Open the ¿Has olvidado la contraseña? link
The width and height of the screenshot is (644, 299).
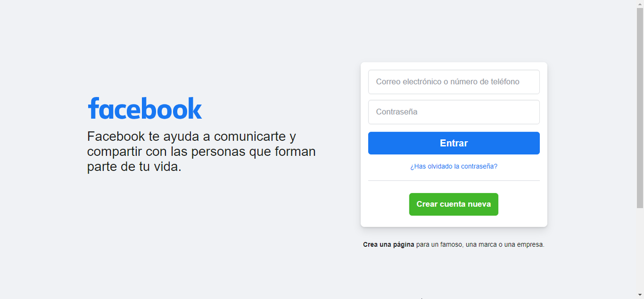pos(454,166)
